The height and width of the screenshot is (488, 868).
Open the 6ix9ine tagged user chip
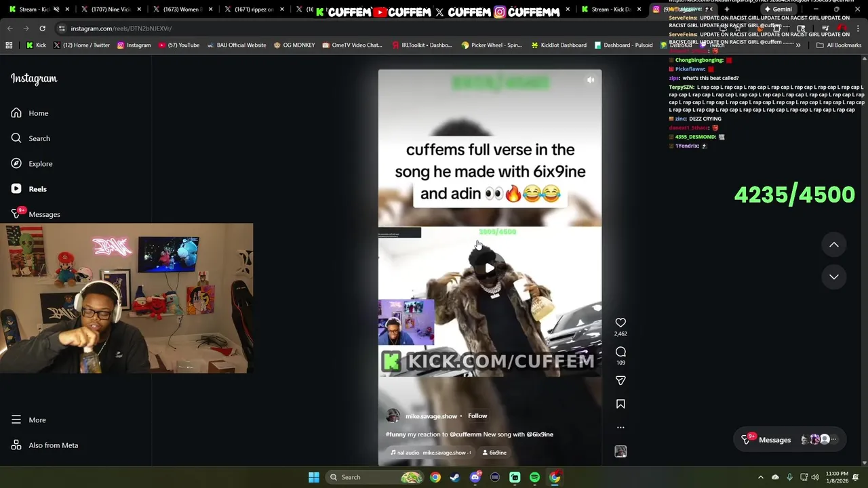tap(494, 453)
